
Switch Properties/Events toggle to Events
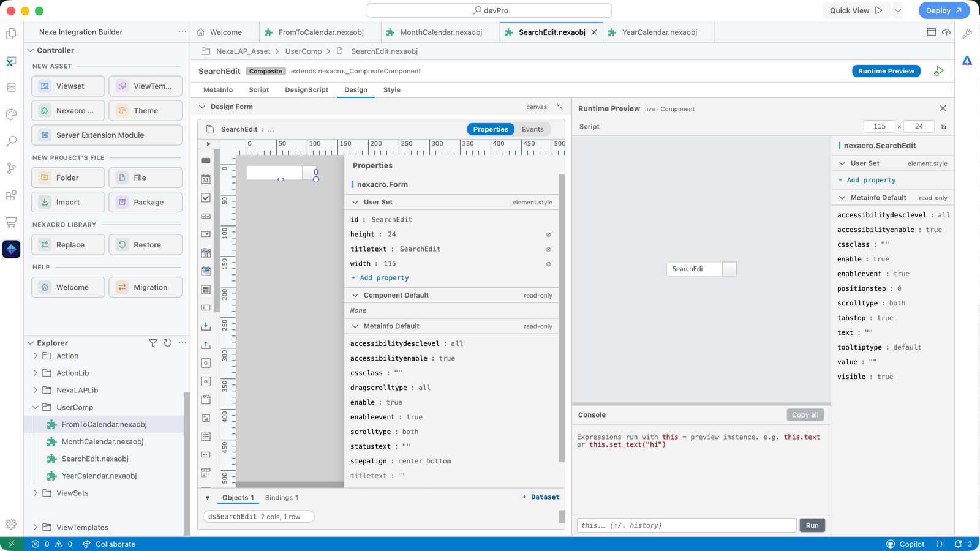533,129
